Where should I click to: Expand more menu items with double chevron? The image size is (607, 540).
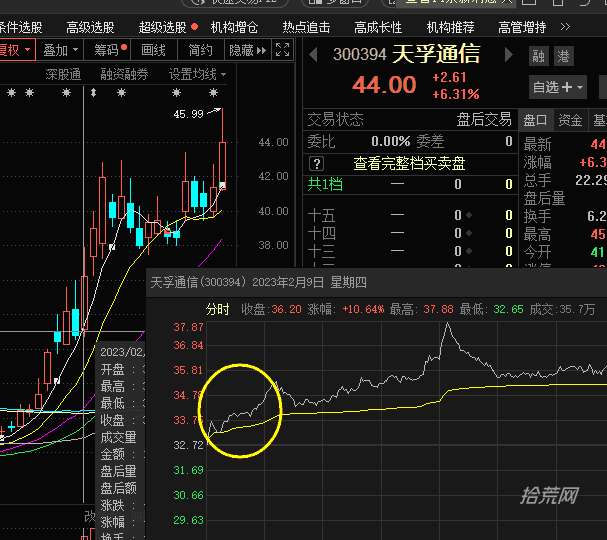click(x=565, y=27)
